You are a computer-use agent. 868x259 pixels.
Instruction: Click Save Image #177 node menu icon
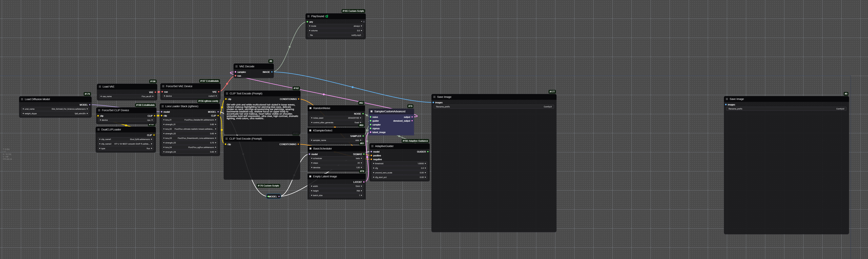point(434,97)
